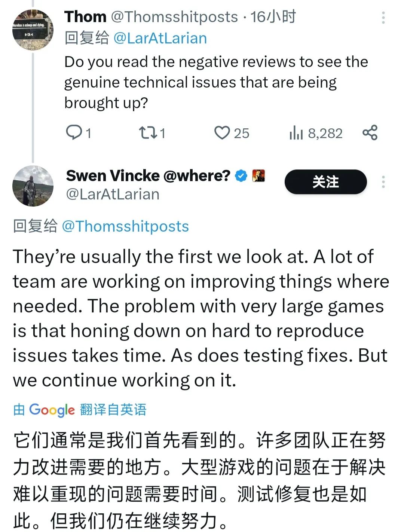Click 翻译自英语 translation link
Viewport: 404px width, 532px height.
113,410
